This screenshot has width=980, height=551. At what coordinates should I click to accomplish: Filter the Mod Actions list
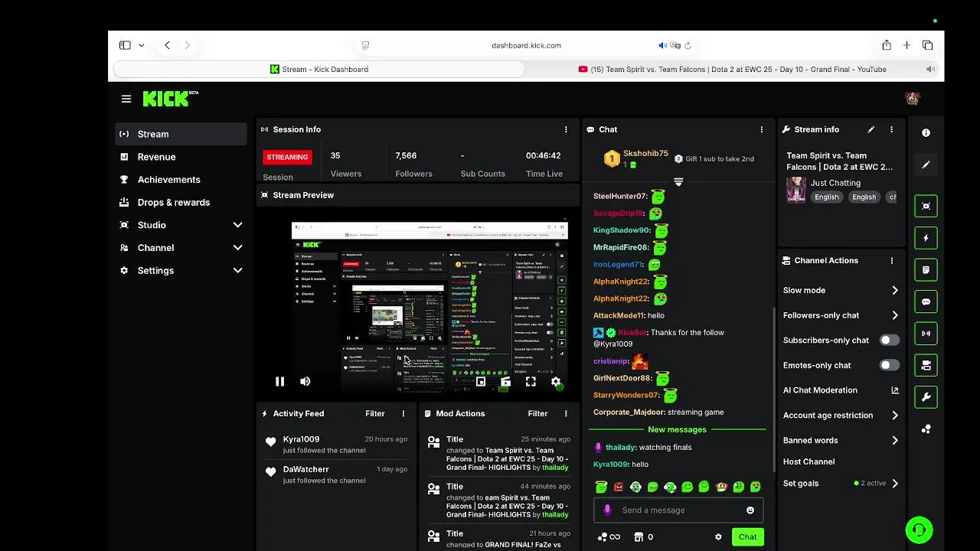(x=537, y=413)
